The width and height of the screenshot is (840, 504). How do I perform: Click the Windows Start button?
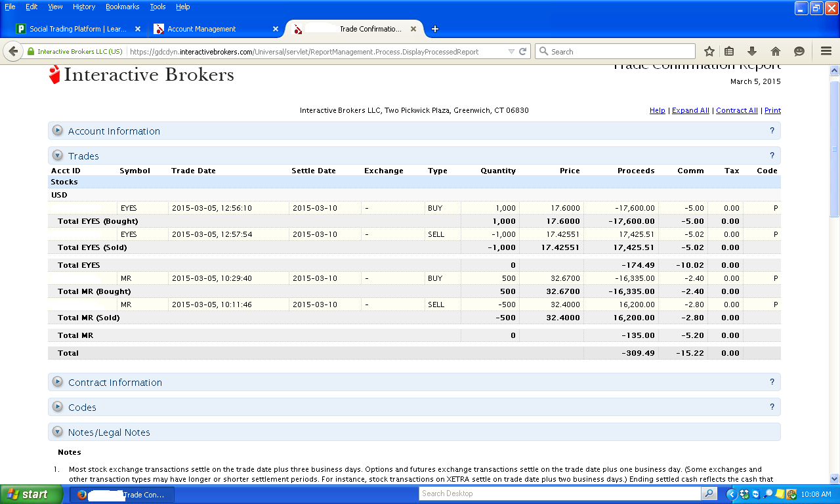[x=27, y=494]
